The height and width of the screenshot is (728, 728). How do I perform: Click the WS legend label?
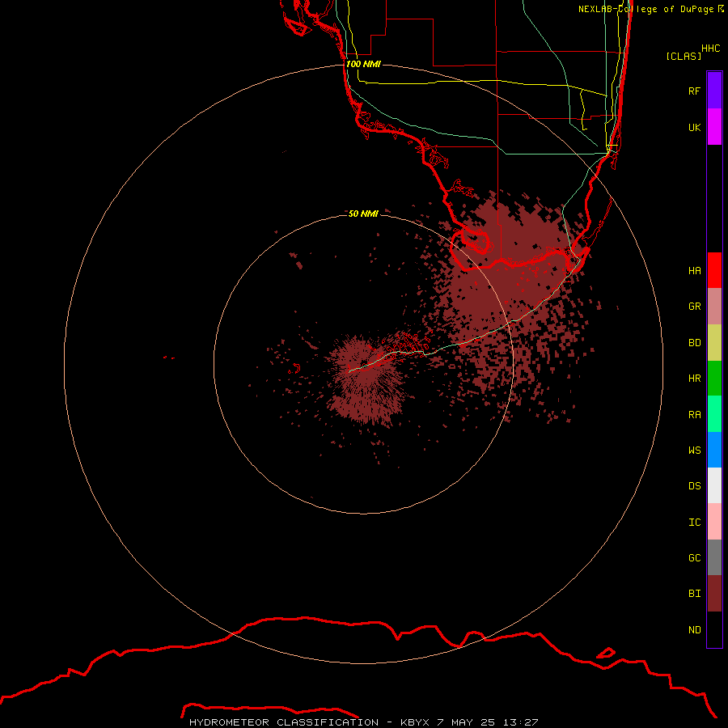[695, 450]
